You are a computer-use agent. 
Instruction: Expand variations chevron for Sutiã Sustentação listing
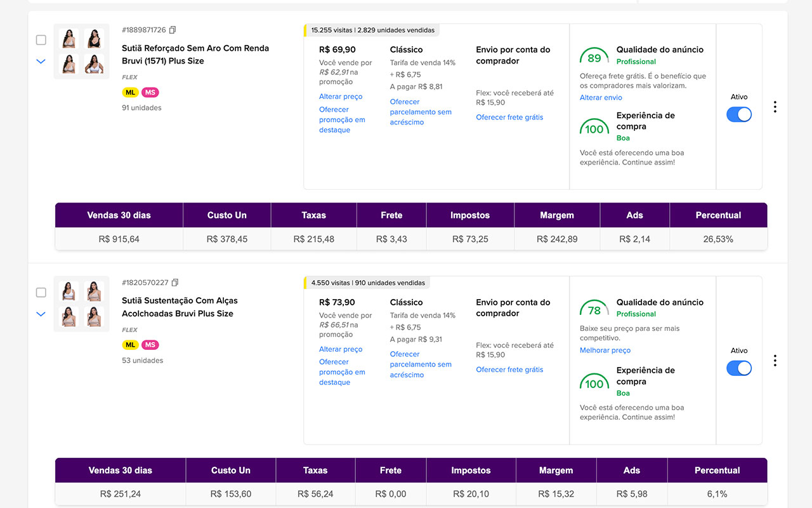pyautogui.click(x=41, y=314)
